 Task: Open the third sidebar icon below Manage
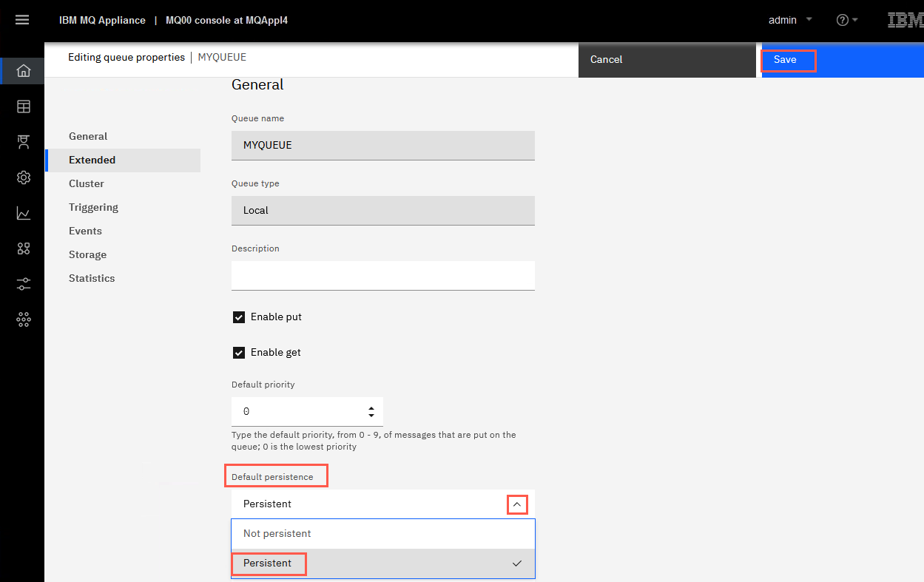tap(23, 142)
